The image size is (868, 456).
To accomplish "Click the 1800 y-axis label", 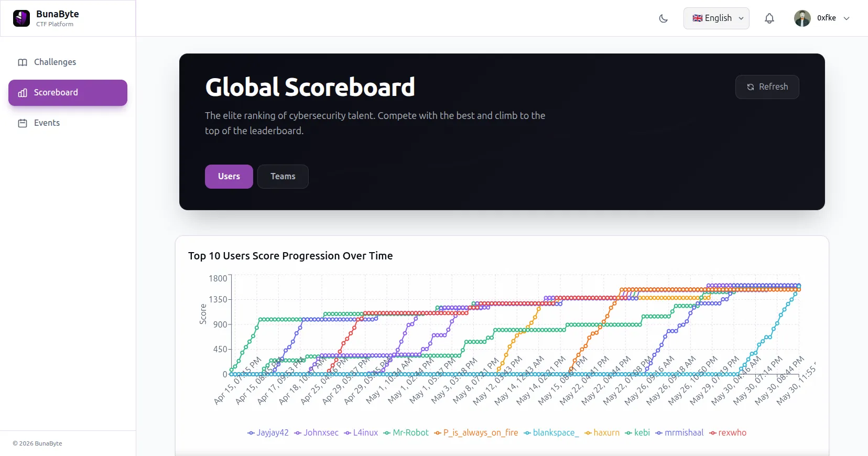I will tap(218, 278).
